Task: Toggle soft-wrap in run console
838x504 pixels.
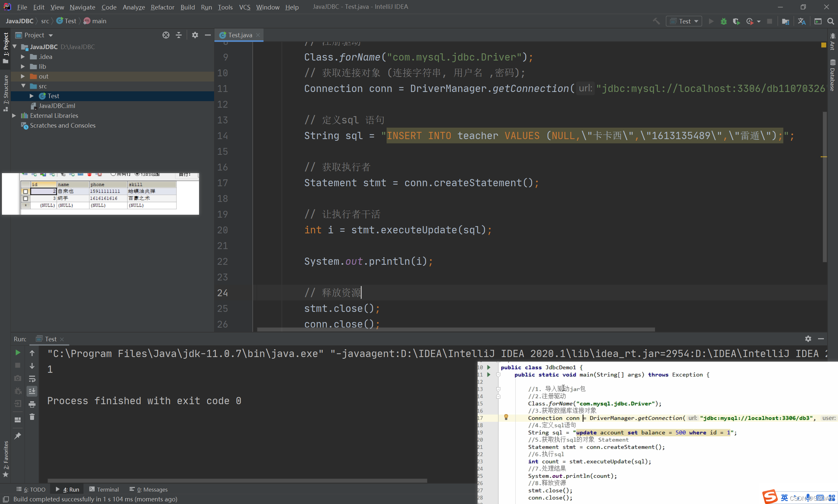Action: (32, 379)
